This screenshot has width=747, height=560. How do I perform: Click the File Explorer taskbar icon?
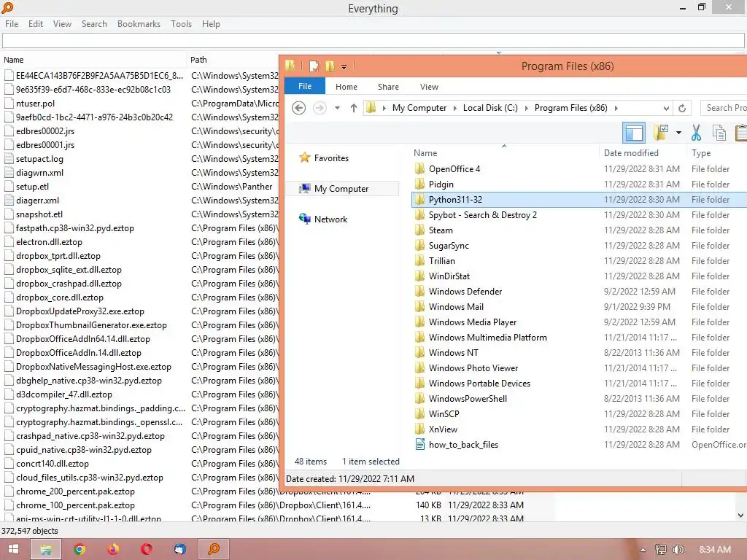click(46, 549)
